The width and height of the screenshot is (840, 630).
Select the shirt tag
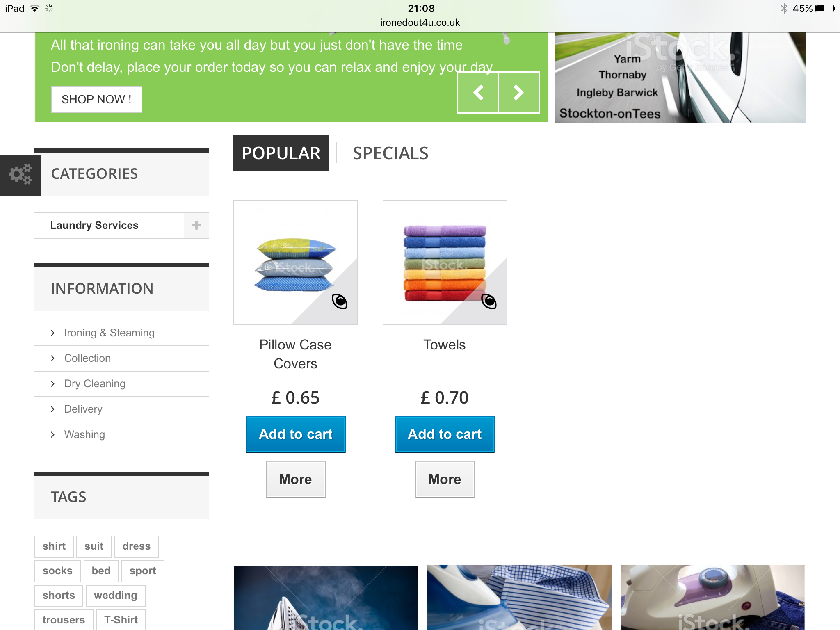(x=54, y=546)
